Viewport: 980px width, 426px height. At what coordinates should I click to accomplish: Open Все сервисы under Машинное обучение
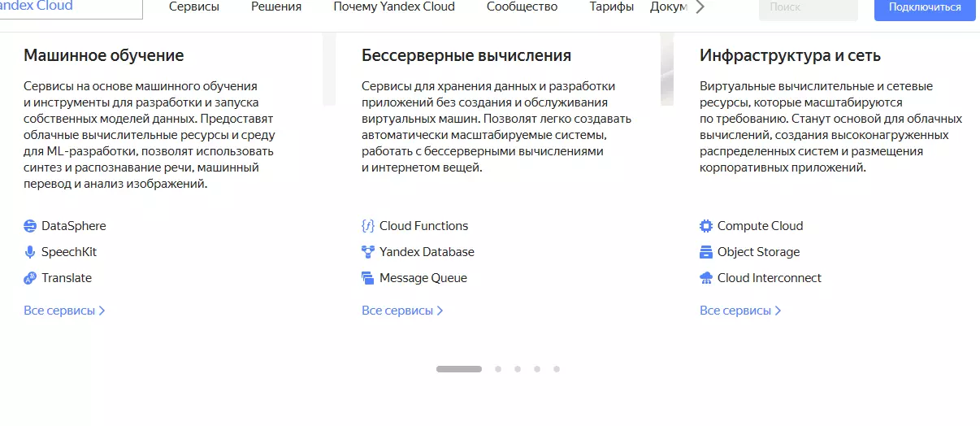click(x=64, y=311)
